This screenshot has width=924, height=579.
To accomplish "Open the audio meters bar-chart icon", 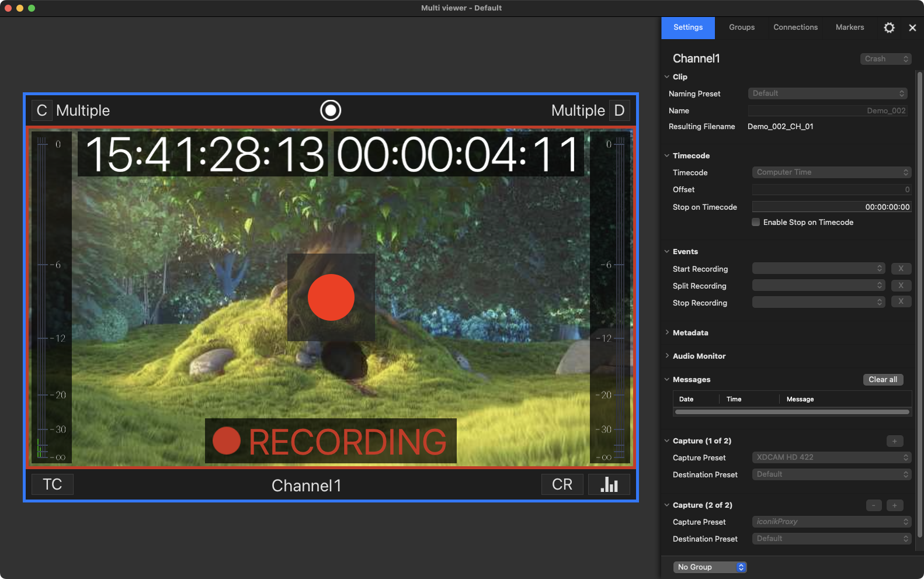I will (609, 484).
